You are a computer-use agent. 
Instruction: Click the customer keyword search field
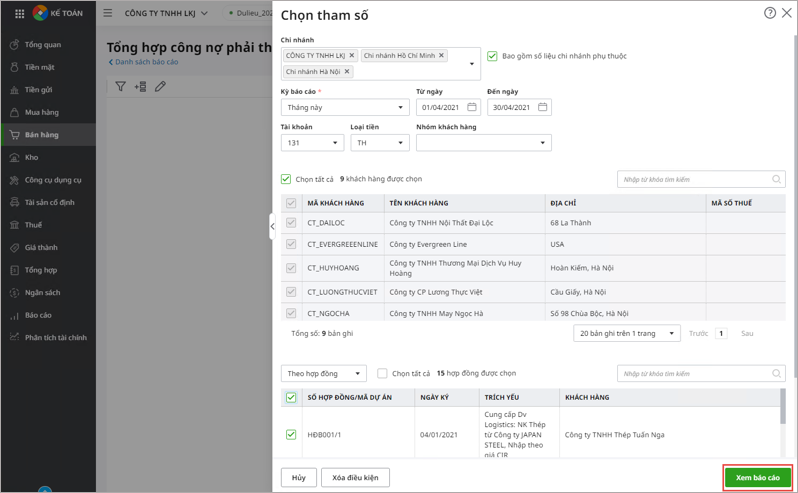[701, 179]
